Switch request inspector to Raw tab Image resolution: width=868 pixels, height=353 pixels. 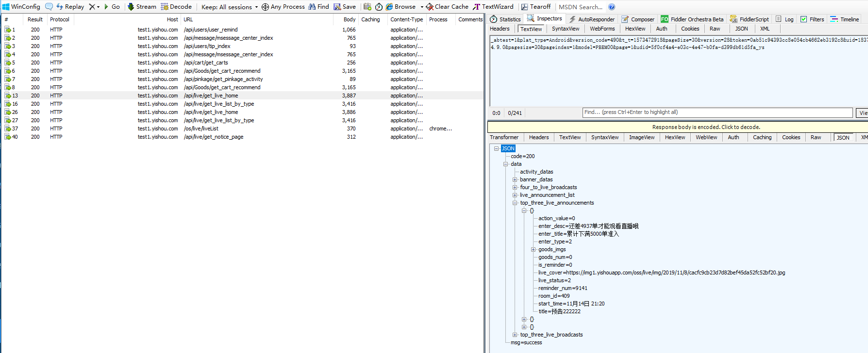pyautogui.click(x=715, y=29)
